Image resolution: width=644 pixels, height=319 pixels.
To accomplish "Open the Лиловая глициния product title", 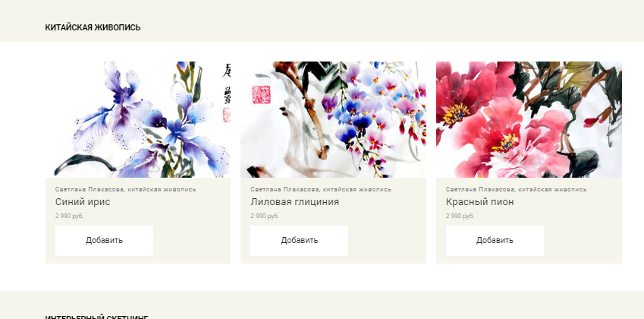I will (294, 202).
